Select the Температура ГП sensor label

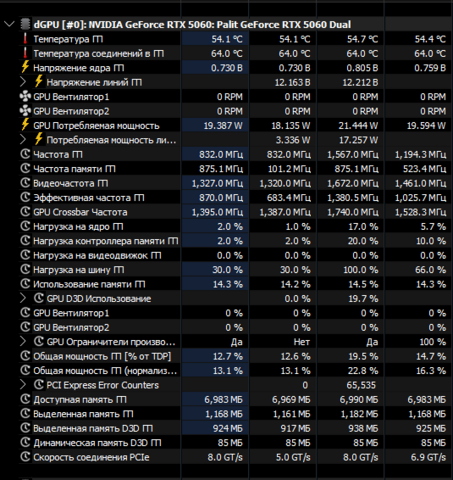(68, 39)
